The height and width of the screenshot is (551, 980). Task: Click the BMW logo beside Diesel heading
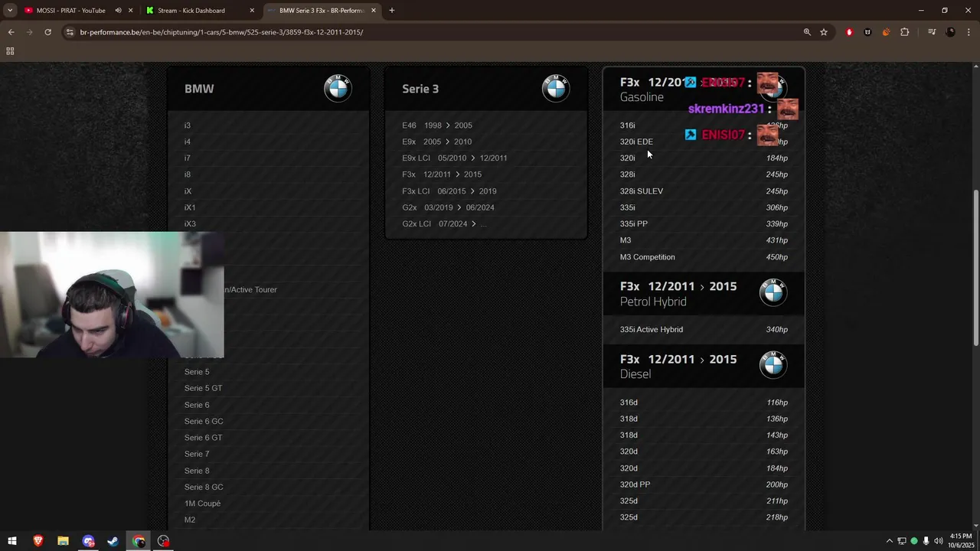coord(773,365)
